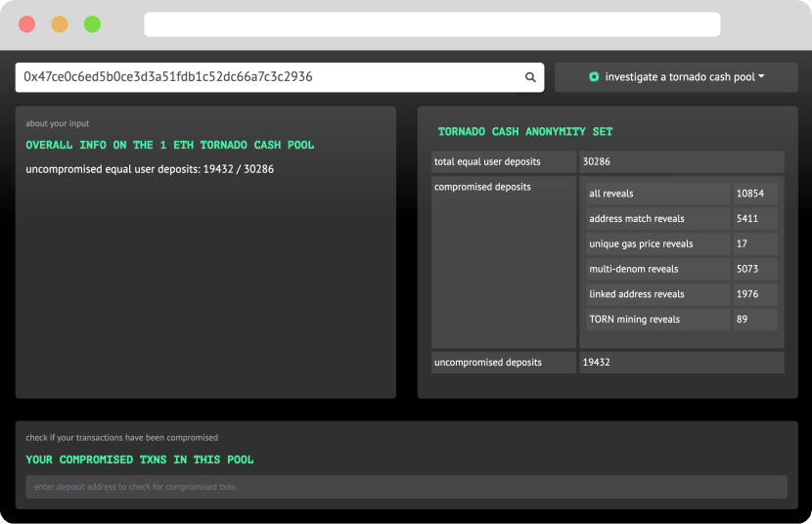812x524 pixels.
Task: Select the "unique gas price reveals" label
Action: coord(657,243)
